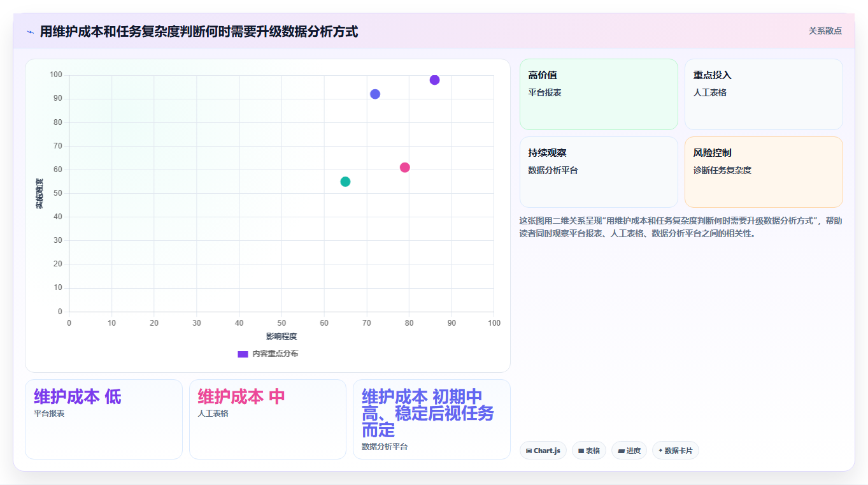
Task: Click the Chart.js tag chip
Action: [x=543, y=451]
